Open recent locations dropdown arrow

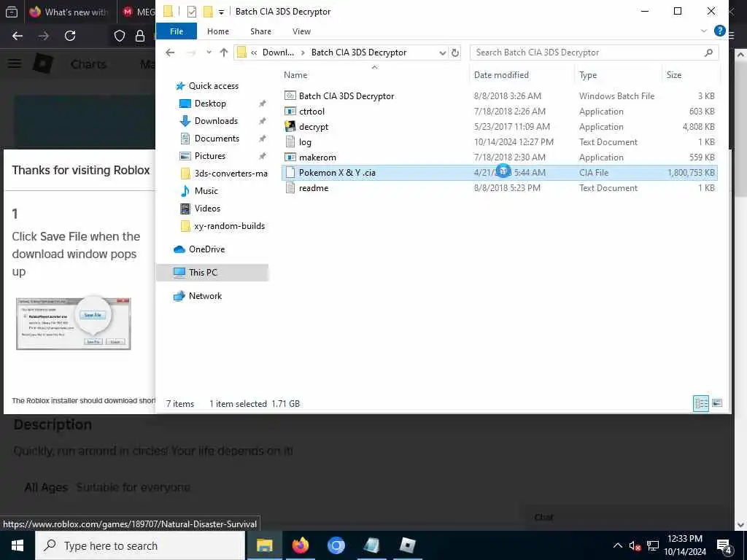click(209, 52)
